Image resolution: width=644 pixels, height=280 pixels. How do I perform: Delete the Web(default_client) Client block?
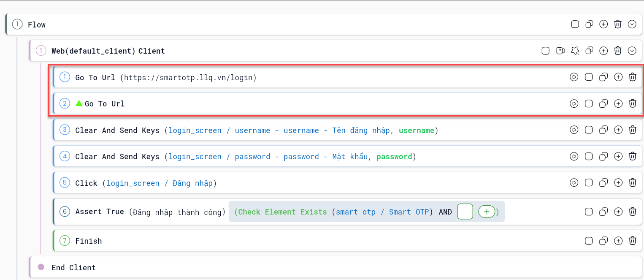618,51
